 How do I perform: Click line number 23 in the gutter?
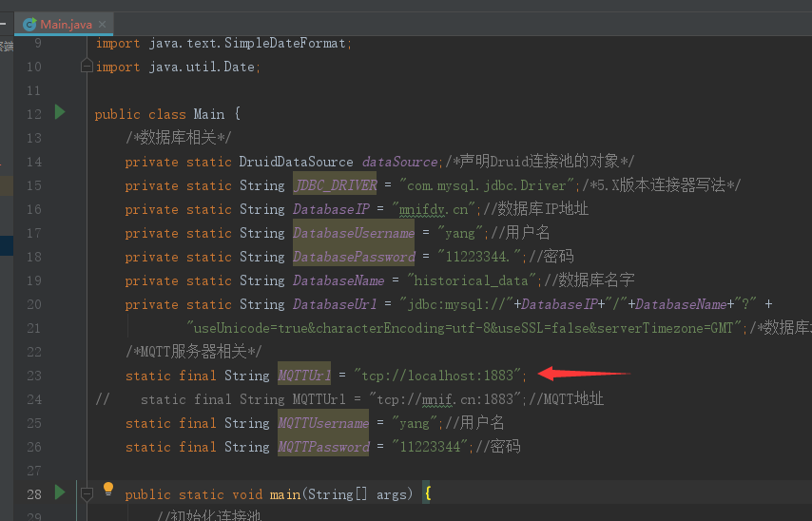coord(34,376)
